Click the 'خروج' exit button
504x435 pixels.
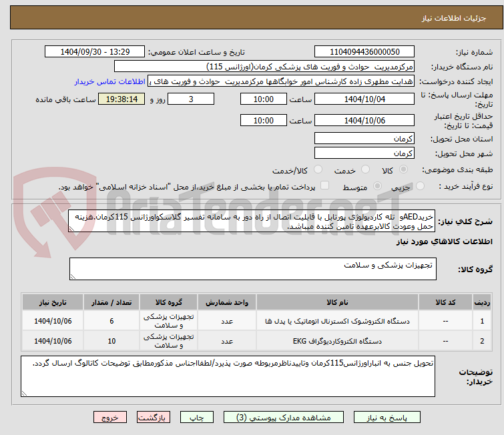[x=110, y=418]
